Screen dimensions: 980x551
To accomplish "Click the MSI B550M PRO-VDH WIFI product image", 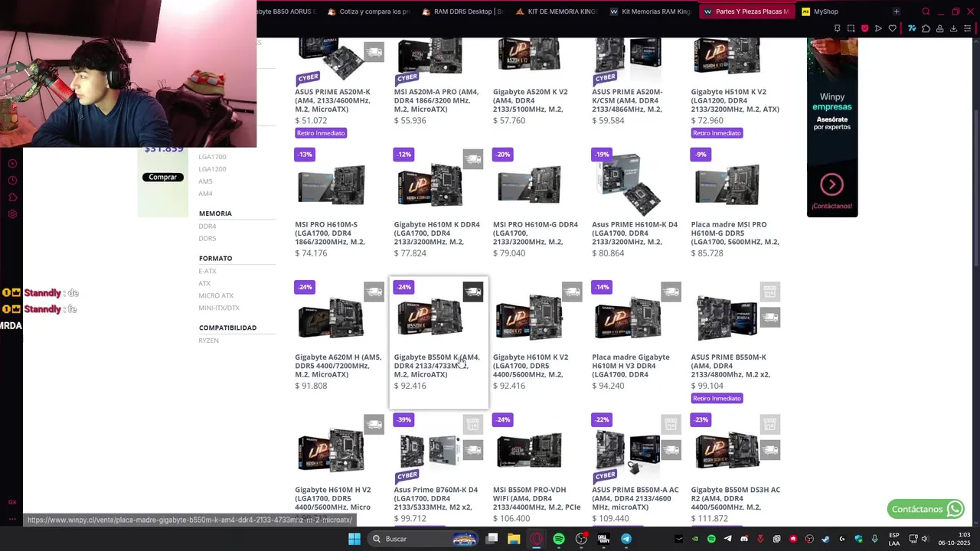I will 529,451.
